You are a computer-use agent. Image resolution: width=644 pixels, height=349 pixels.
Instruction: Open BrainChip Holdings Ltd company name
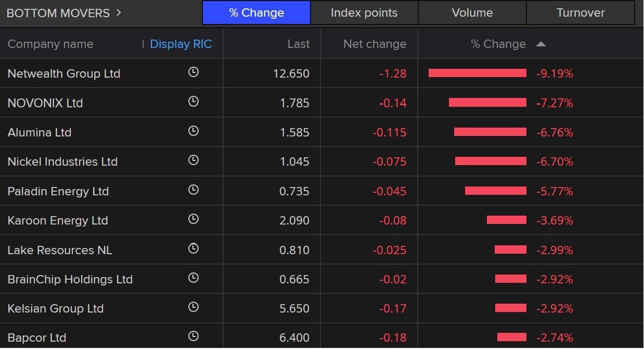tap(70, 279)
